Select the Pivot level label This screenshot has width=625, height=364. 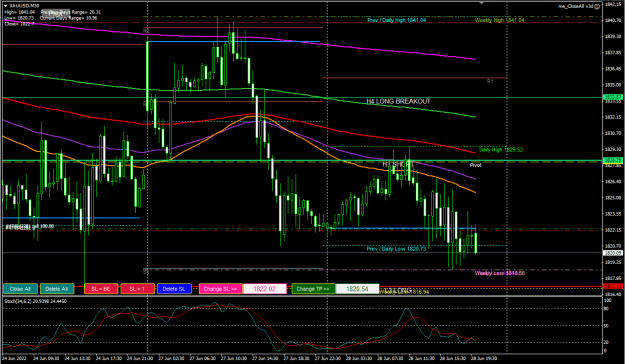click(x=475, y=165)
